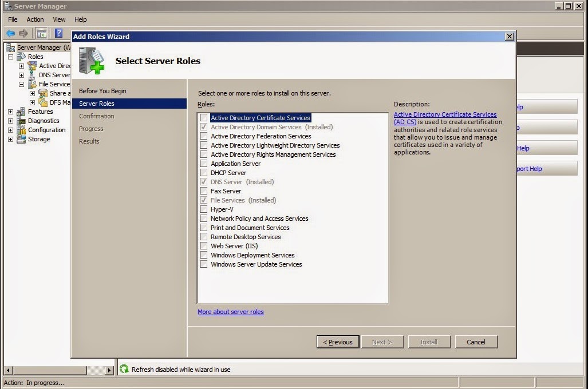Screen dimensions: 588x389
Task: Open the File menu
Action: click(13, 19)
